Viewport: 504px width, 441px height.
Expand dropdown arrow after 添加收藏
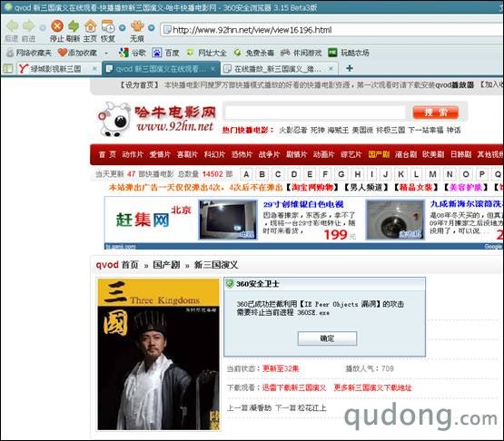(x=106, y=54)
